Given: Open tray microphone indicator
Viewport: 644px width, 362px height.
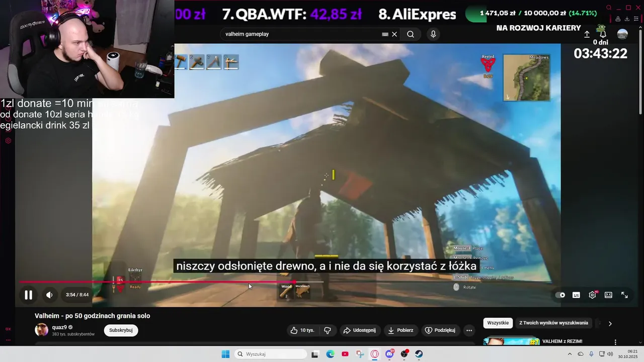Looking at the screenshot, I should pos(591,354).
